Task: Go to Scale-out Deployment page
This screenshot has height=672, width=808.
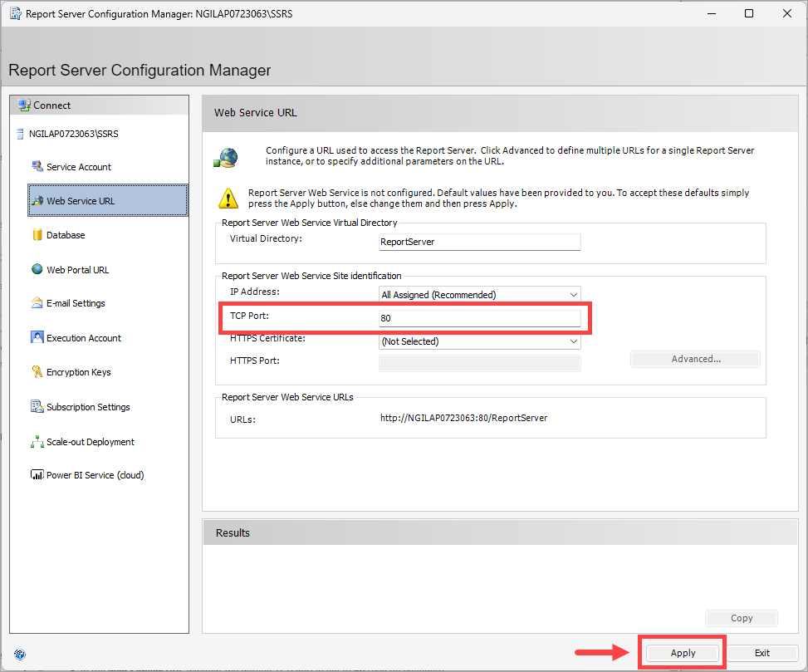Action: pyautogui.click(x=91, y=442)
